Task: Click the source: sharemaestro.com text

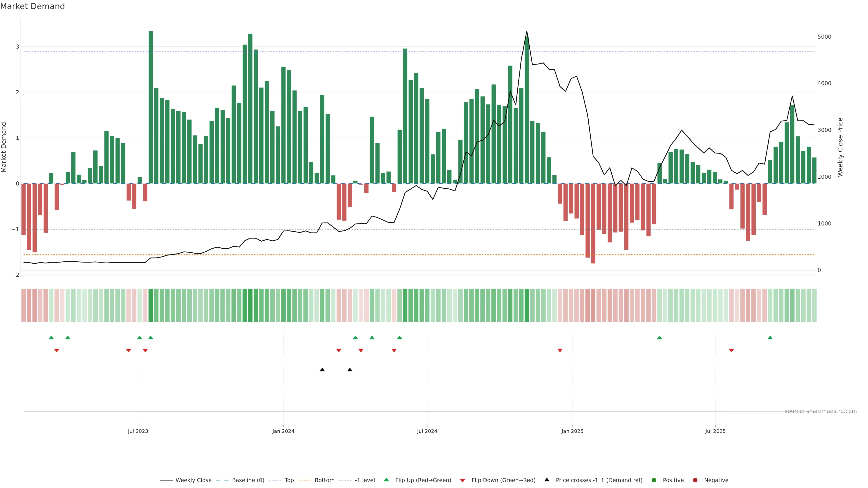Action: tap(821, 411)
